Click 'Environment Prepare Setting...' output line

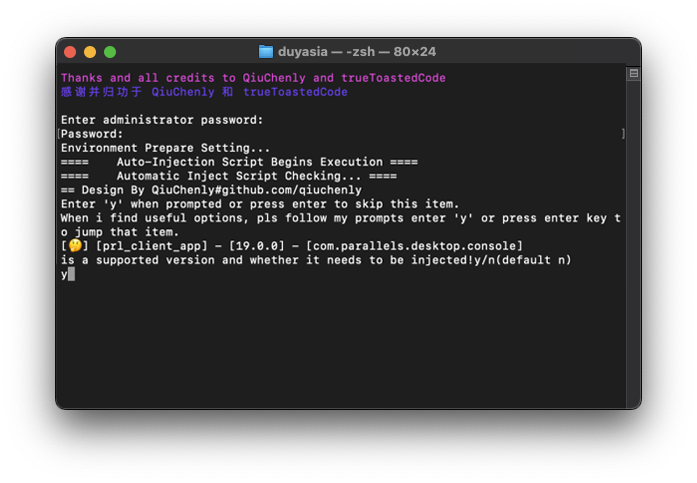(x=165, y=148)
